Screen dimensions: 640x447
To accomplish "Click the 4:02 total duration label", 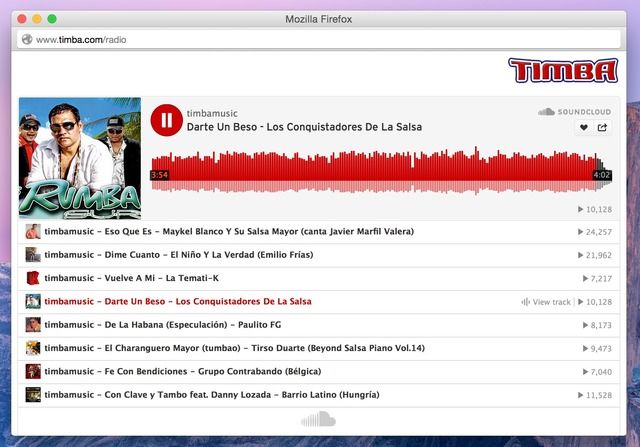I will point(602,175).
